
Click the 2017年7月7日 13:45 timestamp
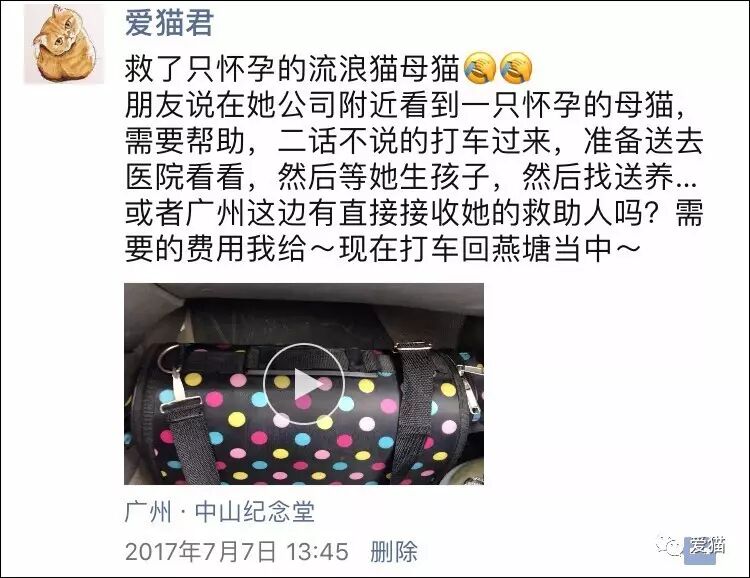point(236,551)
